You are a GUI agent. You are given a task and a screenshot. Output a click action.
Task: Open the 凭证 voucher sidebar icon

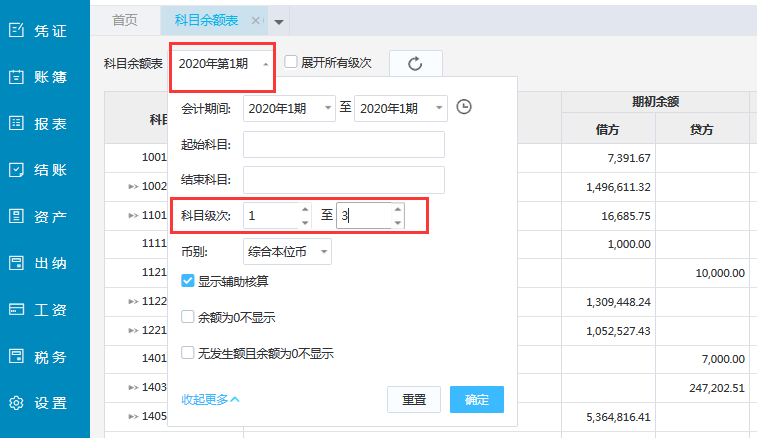16,30
